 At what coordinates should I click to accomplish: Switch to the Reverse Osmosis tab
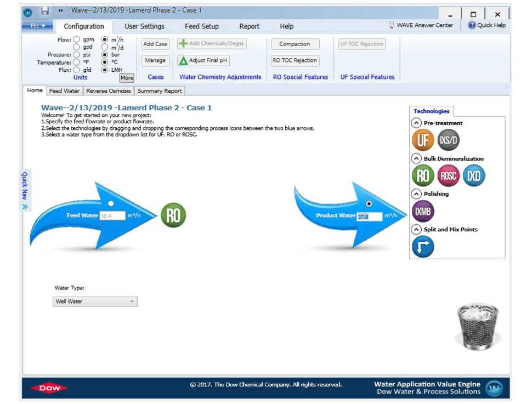coord(108,91)
